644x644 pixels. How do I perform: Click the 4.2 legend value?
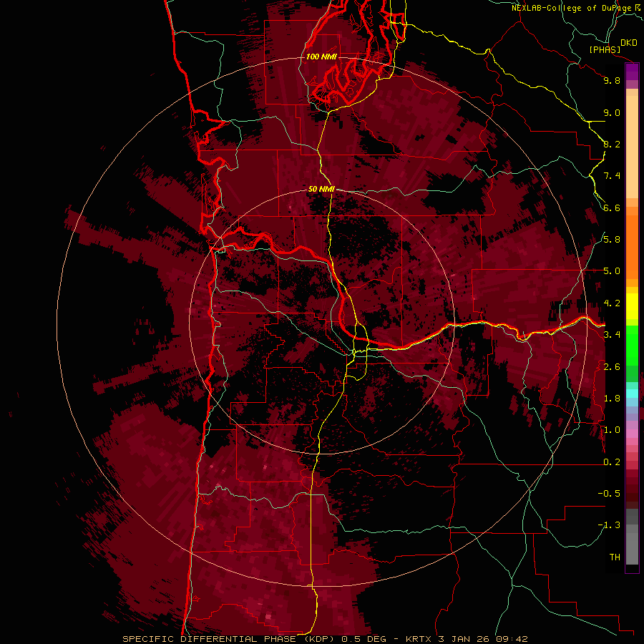(612, 303)
